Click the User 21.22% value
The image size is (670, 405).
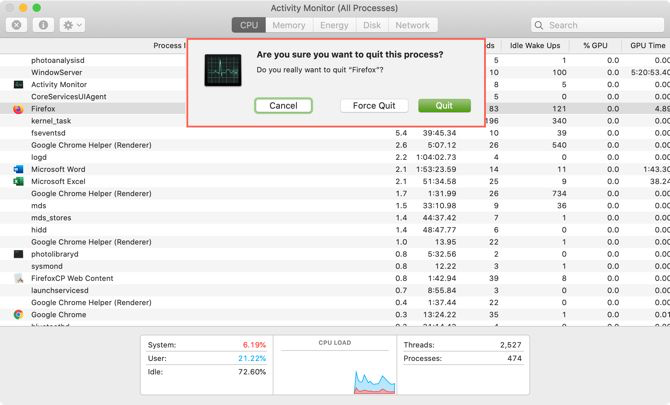pos(252,358)
